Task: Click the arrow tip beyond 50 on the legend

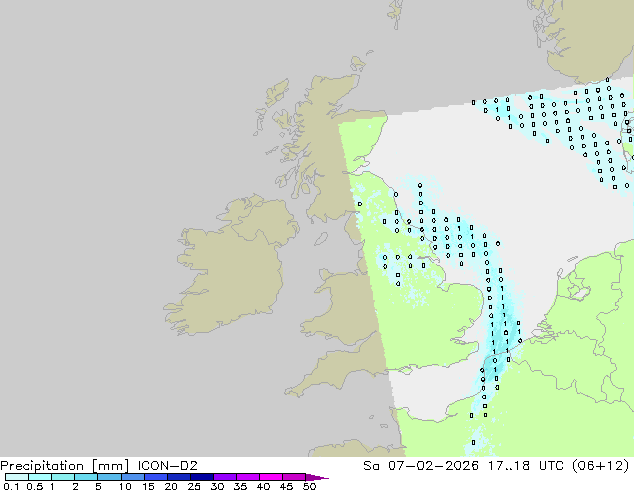Action: [x=317, y=477]
